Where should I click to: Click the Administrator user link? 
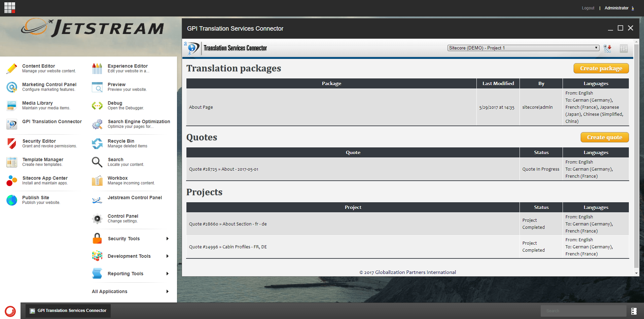coord(616,8)
